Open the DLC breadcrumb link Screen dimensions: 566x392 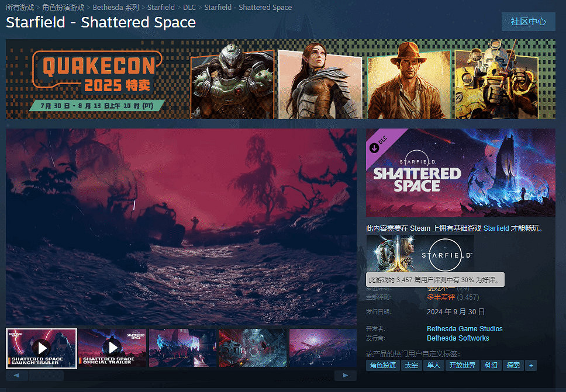[x=189, y=8]
